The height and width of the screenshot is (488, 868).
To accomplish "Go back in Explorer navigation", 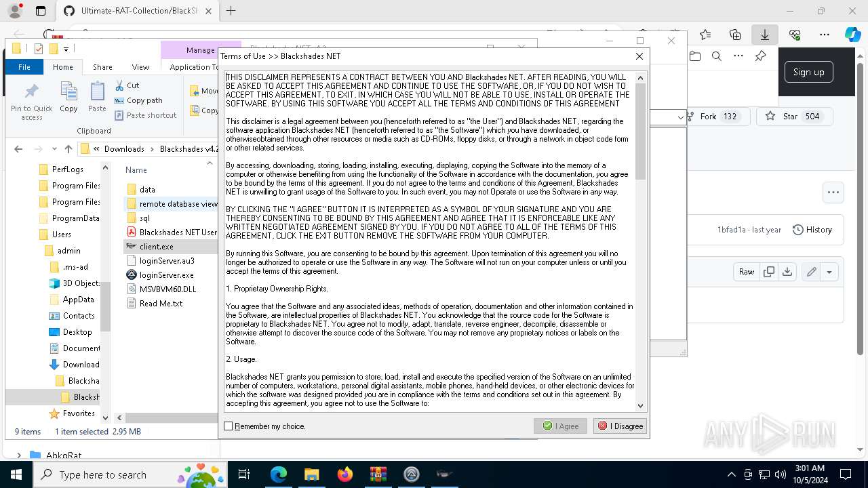I will 18,149.
